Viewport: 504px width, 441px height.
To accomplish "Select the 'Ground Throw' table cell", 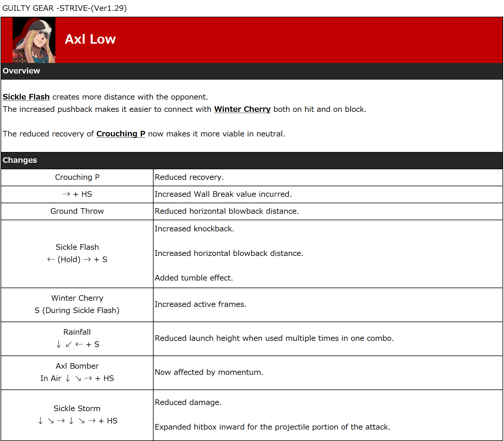I will pyautogui.click(x=77, y=211).
